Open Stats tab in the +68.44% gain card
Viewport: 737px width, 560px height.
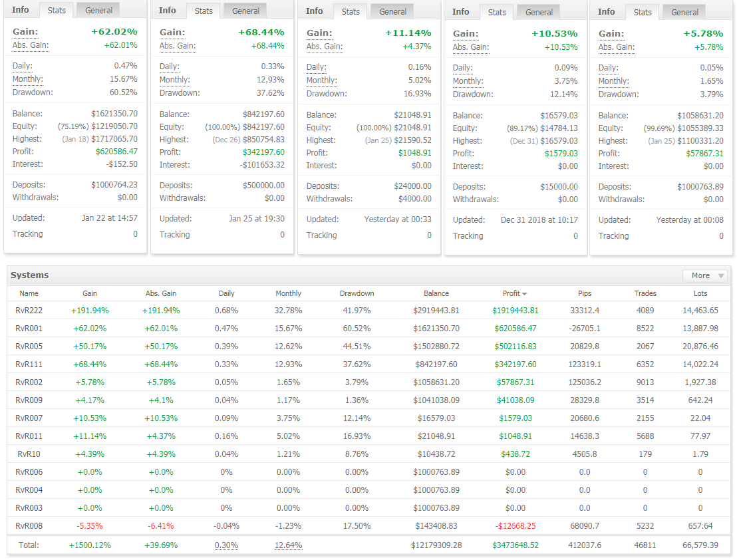click(204, 11)
